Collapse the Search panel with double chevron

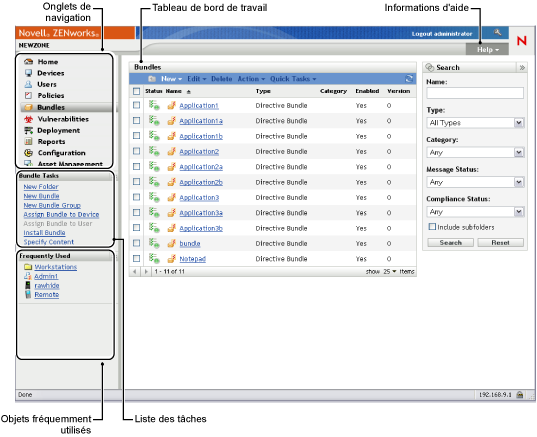pos(522,67)
